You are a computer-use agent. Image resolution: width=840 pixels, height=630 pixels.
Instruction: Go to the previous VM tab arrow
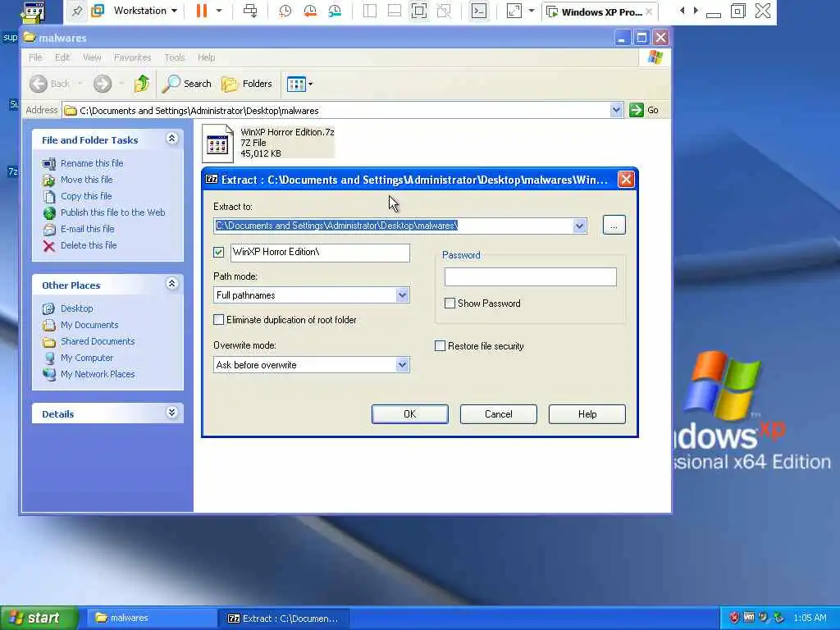682,11
